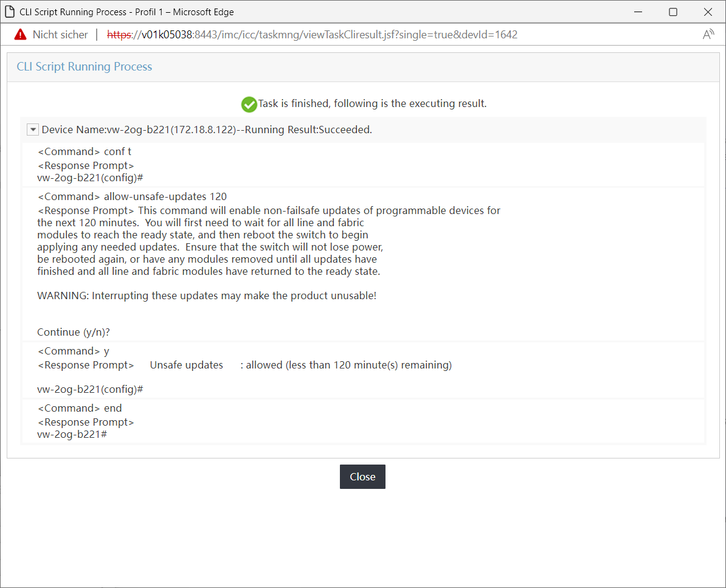Screen dimensions: 726x588
Task: Click the 'Task is finished' status message
Action: [x=372, y=103]
